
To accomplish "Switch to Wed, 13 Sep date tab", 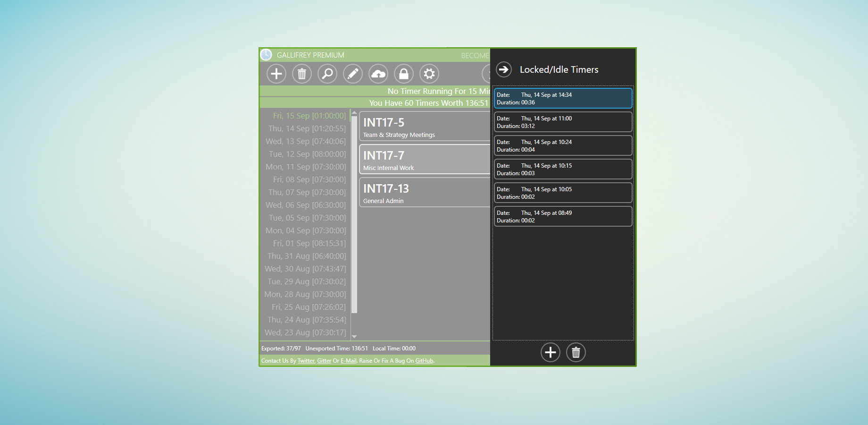I will 306,141.
